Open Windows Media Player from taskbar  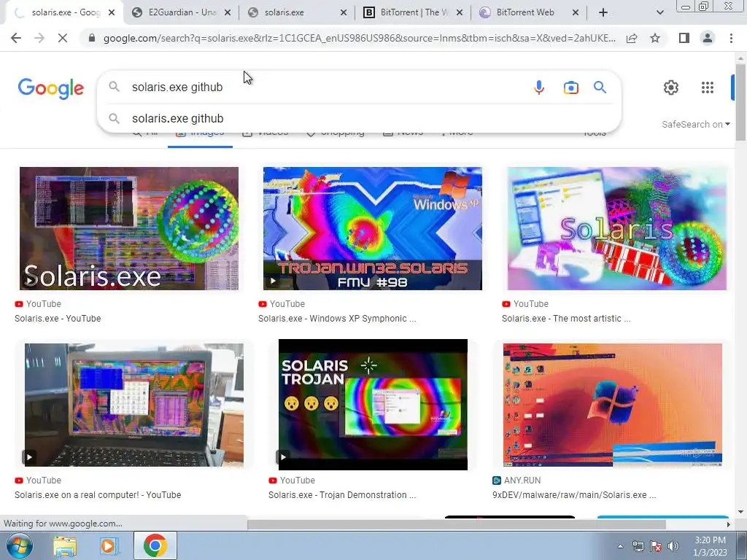pos(108,545)
